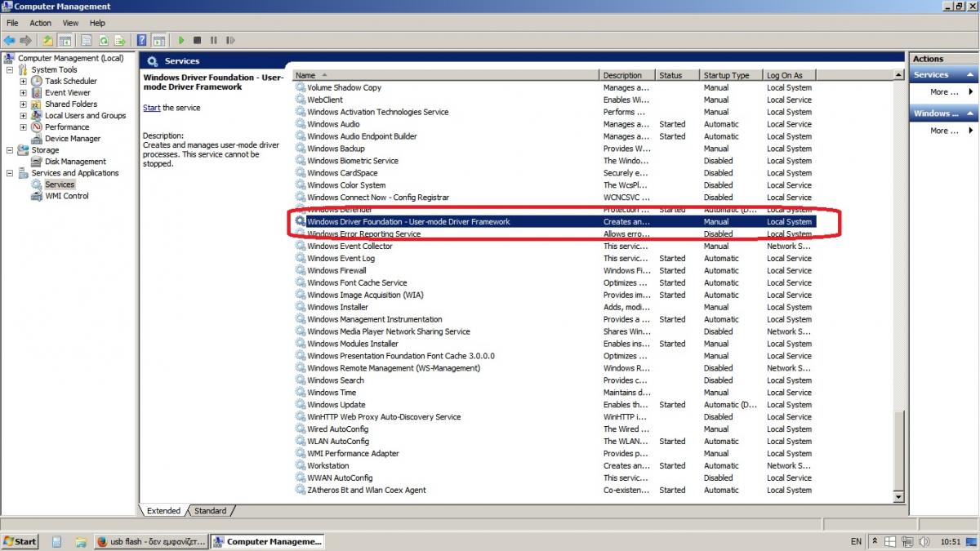Click the Performance tree icon
This screenshot has height=551, width=980.
click(x=37, y=127)
